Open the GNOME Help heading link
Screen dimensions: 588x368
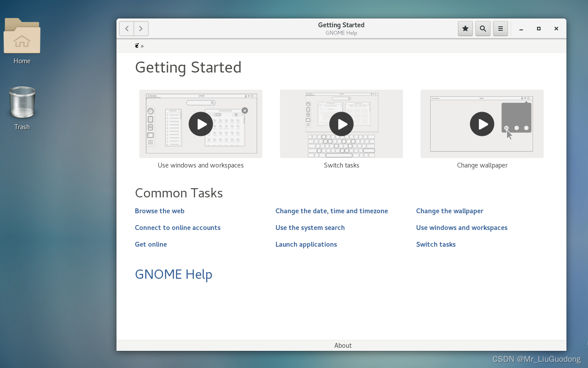tap(174, 274)
